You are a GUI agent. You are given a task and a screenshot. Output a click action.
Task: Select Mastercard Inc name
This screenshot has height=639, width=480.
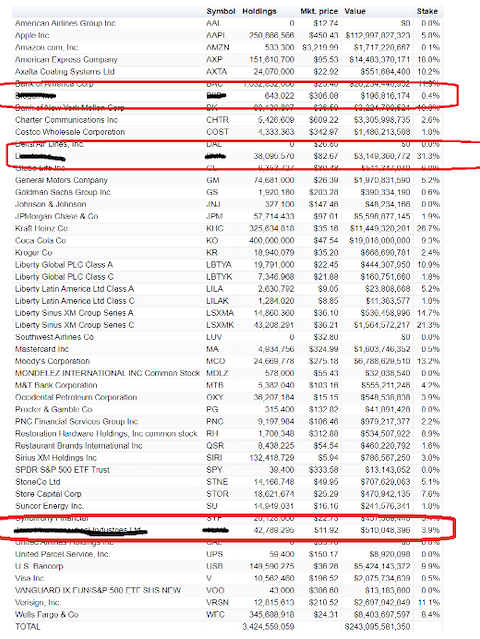(42, 349)
